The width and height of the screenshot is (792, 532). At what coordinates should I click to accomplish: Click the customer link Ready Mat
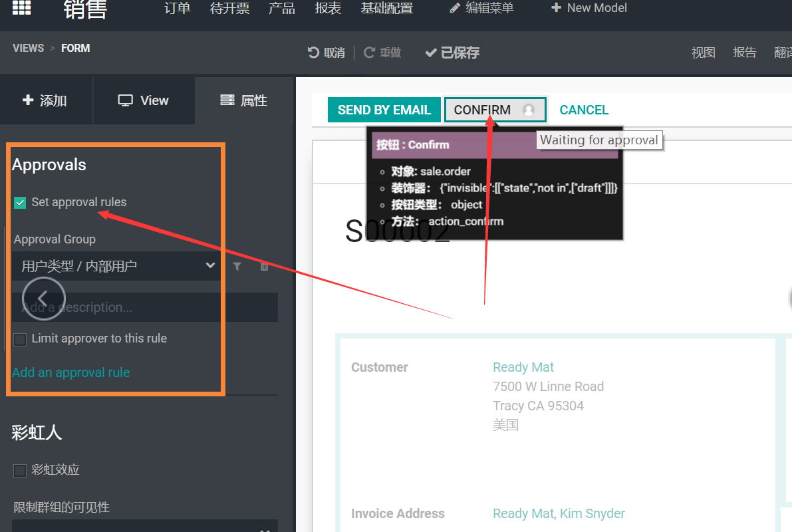523,367
